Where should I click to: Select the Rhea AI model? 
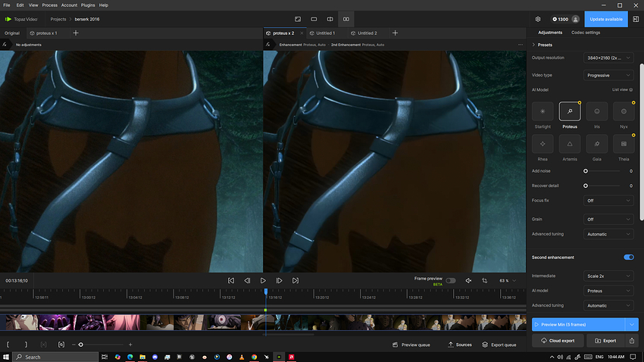click(x=542, y=144)
